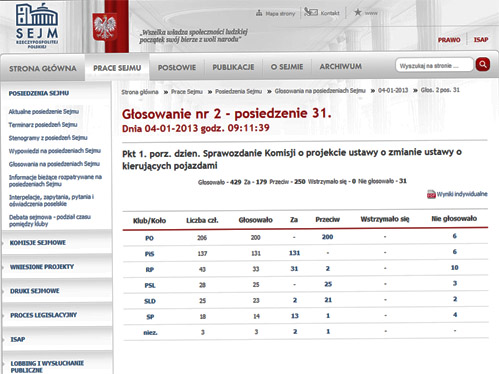This screenshot has width=499, height=374.
Task: Open the ARCHIWUM tab
Action: (341, 66)
